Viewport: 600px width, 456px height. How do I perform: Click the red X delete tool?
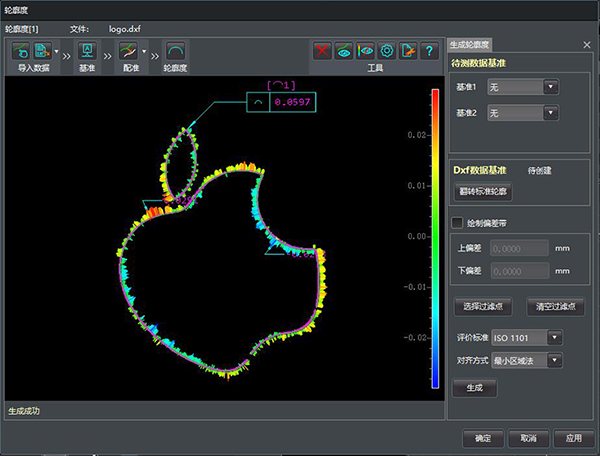coord(322,50)
